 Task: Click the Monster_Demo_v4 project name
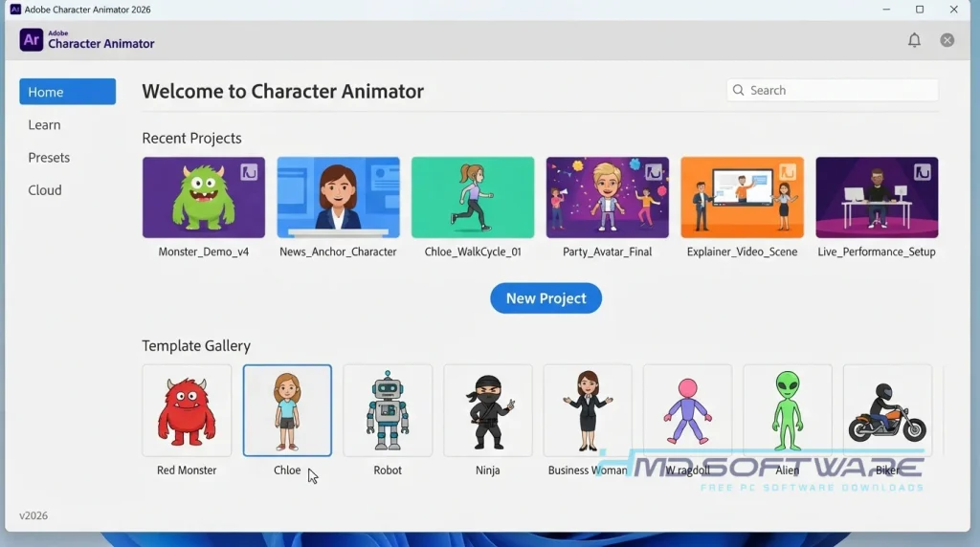(x=204, y=252)
